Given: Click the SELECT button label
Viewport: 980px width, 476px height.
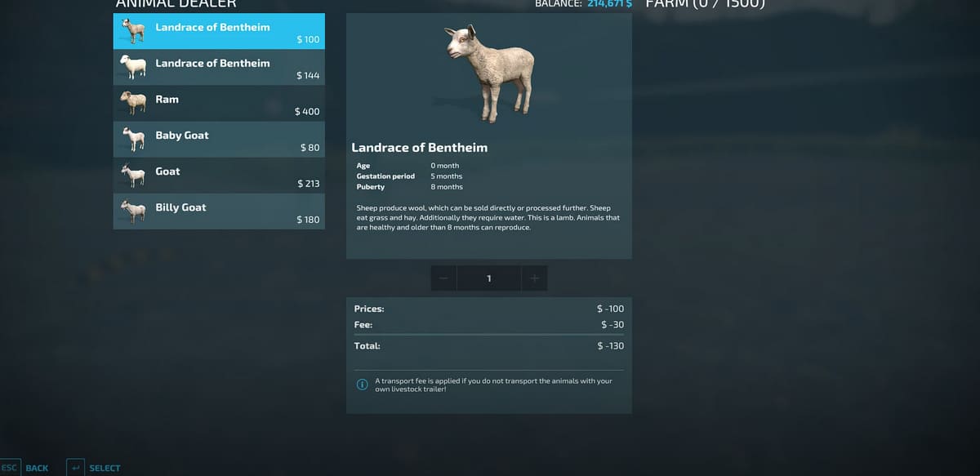Looking at the screenshot, I should point(105,468).
